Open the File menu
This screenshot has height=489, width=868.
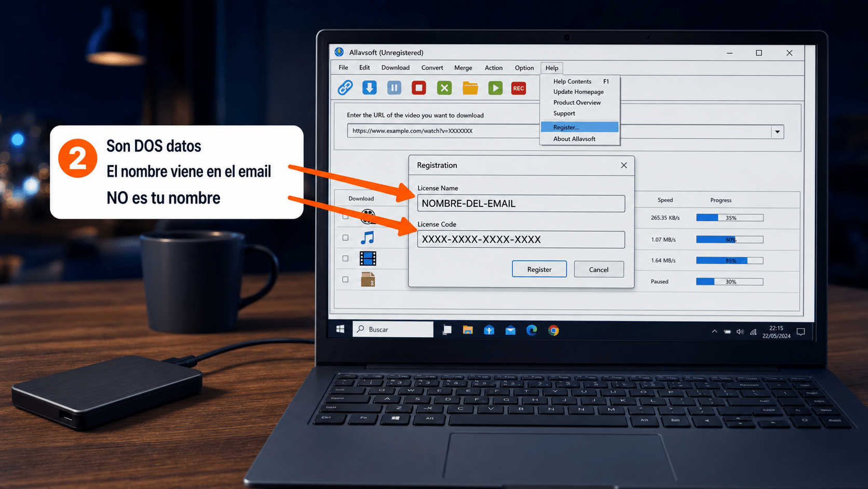click(344, 68)
